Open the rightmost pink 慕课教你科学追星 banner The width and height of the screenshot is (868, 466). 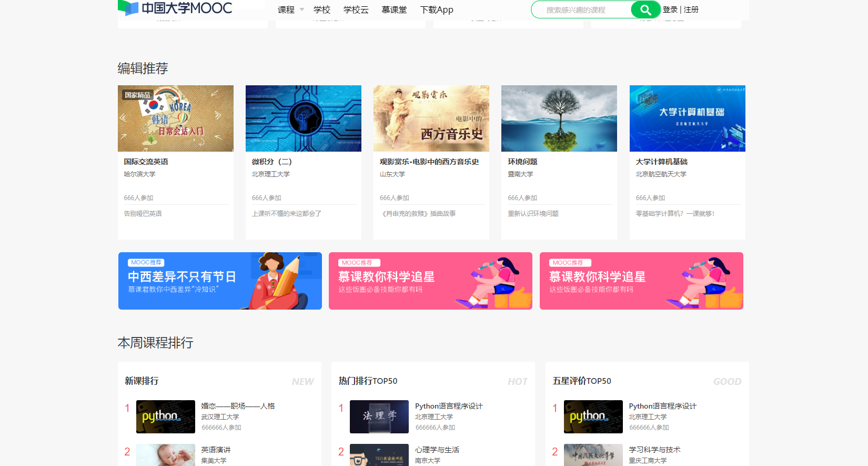pos(641,281)
